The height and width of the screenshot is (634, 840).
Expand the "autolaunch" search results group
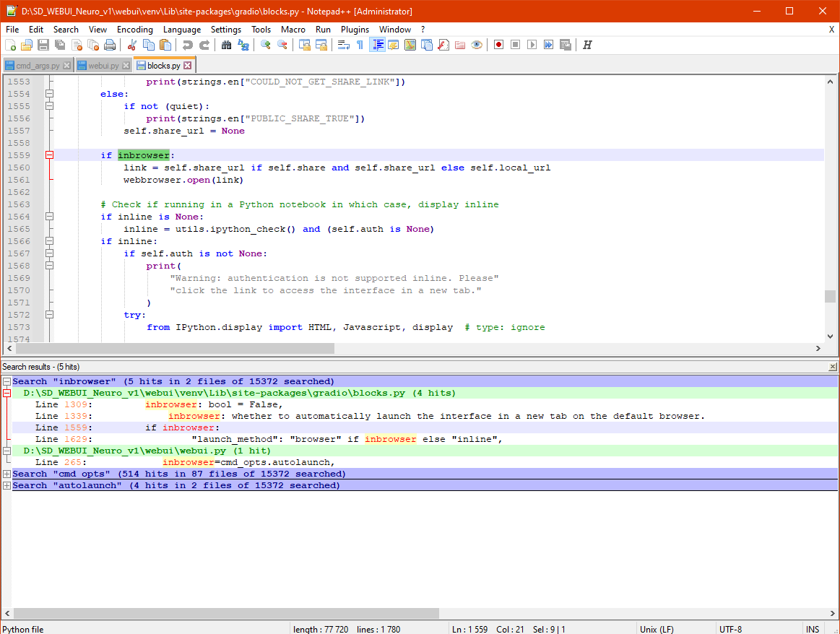[7, 485]
